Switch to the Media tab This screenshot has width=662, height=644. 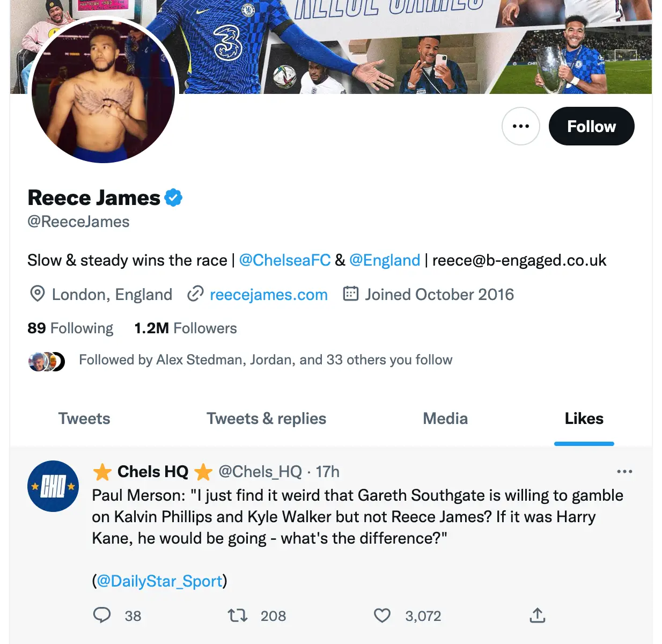[x=445, y=419]
